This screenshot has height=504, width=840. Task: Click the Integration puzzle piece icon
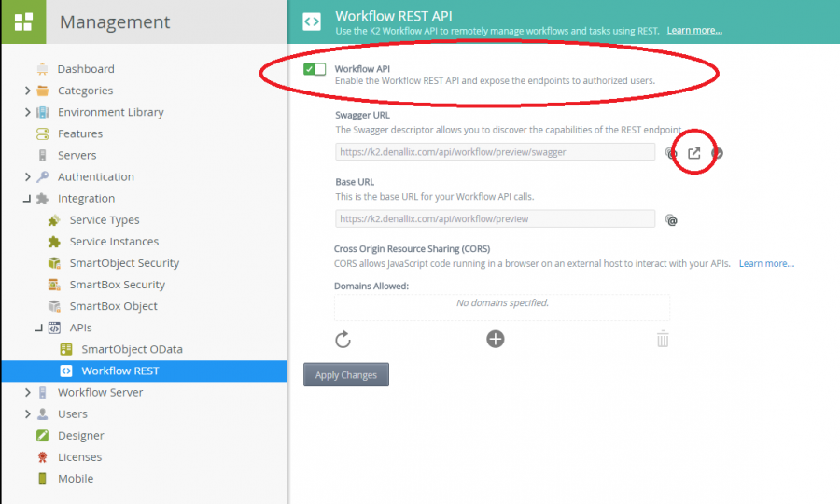point(42,199)
